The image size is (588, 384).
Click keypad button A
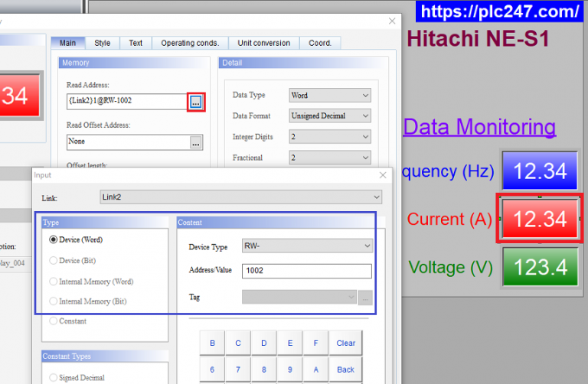pyautogui.click(x=315, y=369)
